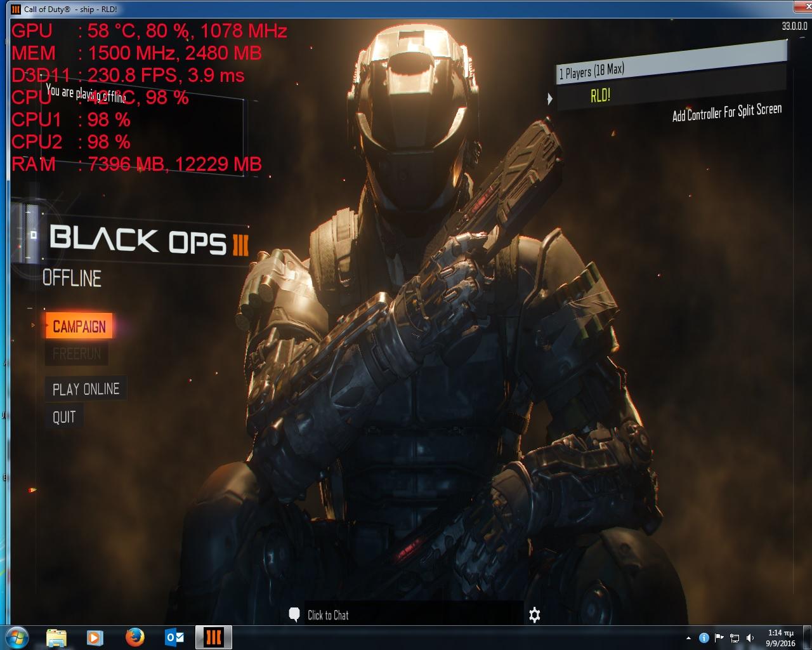Image resolution: width=812 pixels, height=650 pixels.
Task: Click the RAM overlay line showing 7396 MB
Action: (136, 164)
